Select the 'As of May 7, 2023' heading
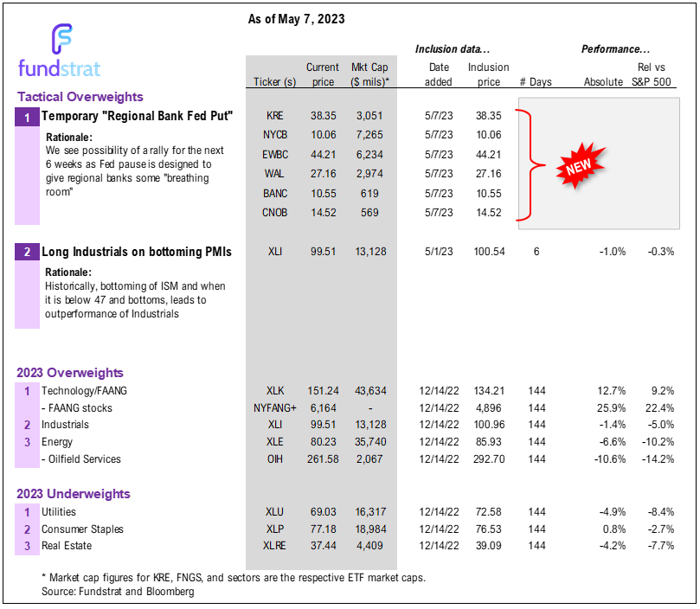 click(x=297, y=19)
